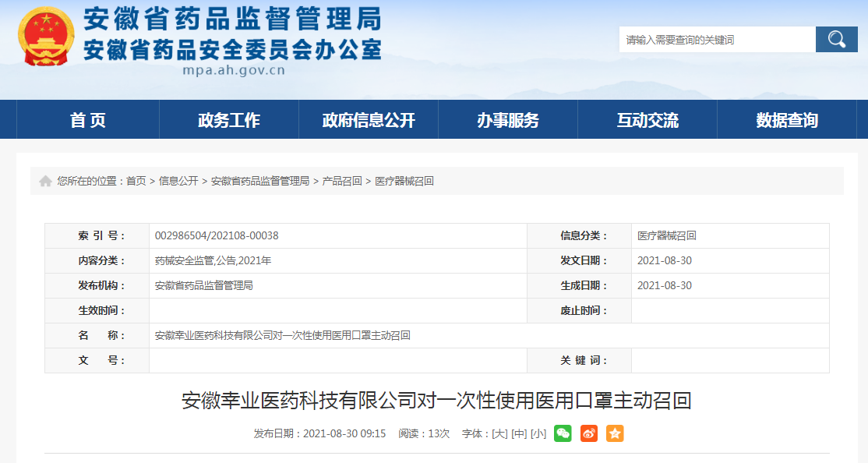The width and height of the screenshot is (868, 463).
Task: Click the site title 安徽省药品监督管理局
Action: [x=232, y=19]
